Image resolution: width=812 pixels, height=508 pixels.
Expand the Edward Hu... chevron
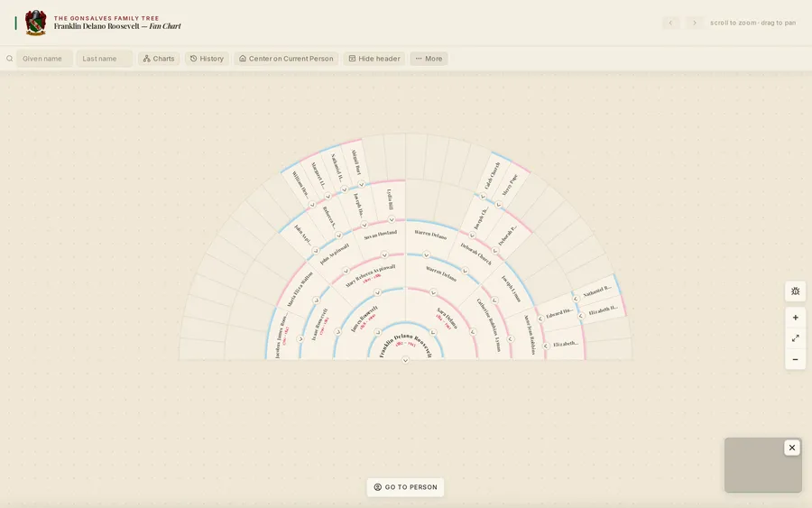[540, 319]
